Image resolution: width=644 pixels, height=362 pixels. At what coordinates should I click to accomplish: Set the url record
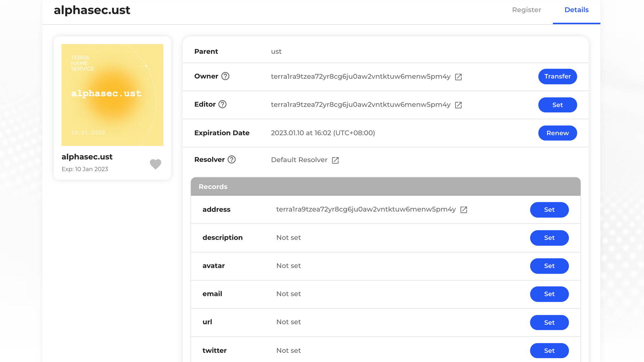[x=549, y=322]
